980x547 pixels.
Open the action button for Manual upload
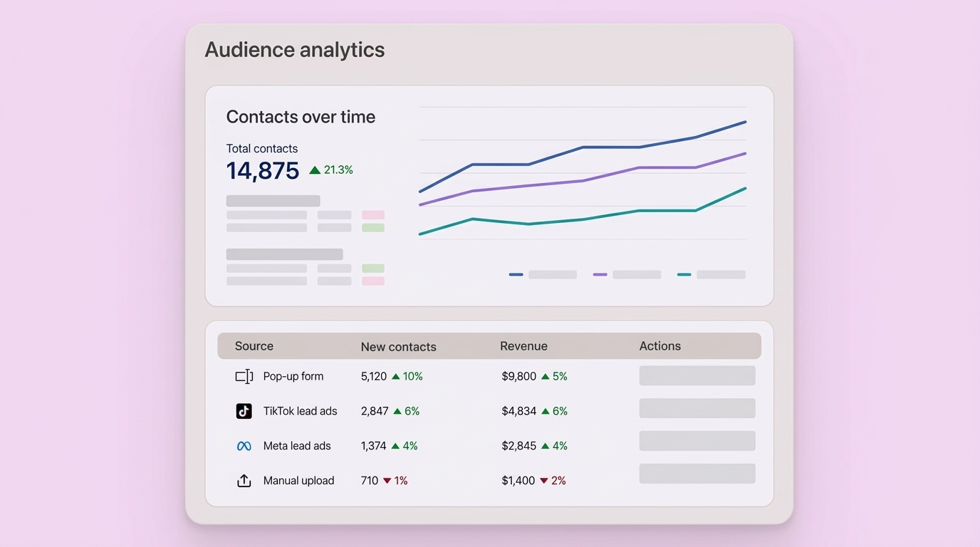pos(697,474)
